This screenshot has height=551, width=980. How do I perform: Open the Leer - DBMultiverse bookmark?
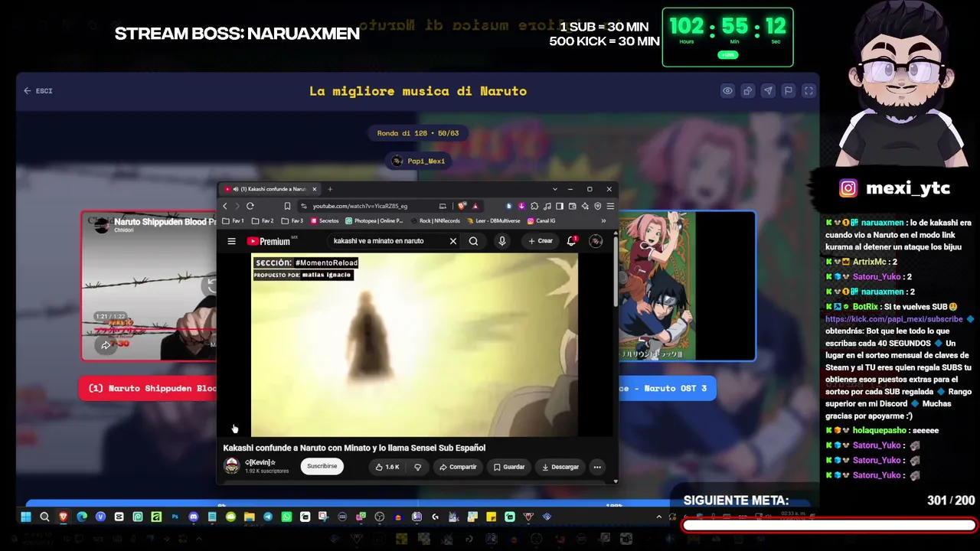493,221
